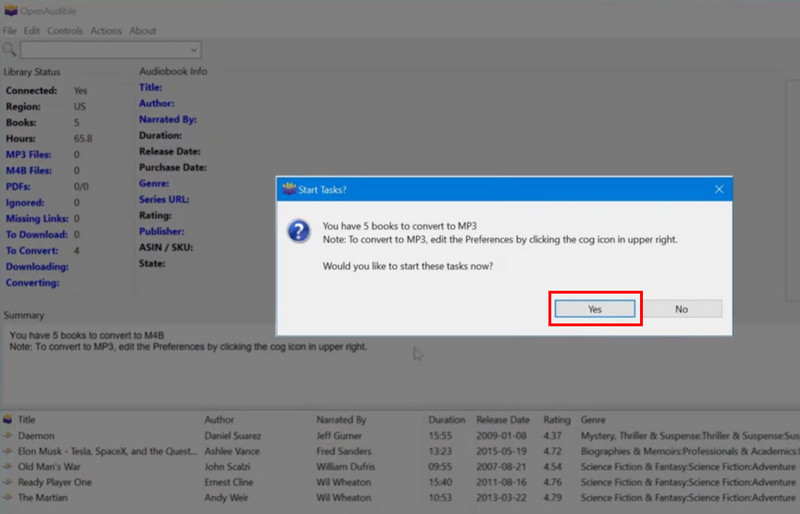800x514 pixels.
Task: Click the To Download link
Action: point(37,234)
